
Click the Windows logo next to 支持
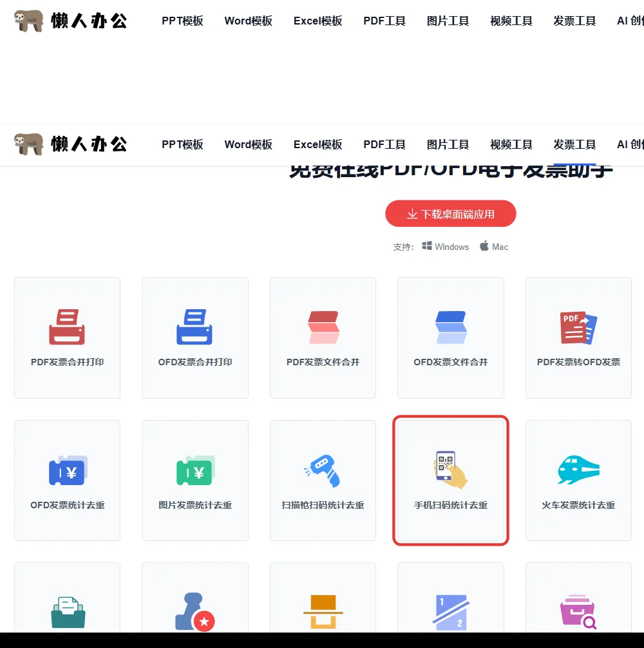tap(427, 246)
